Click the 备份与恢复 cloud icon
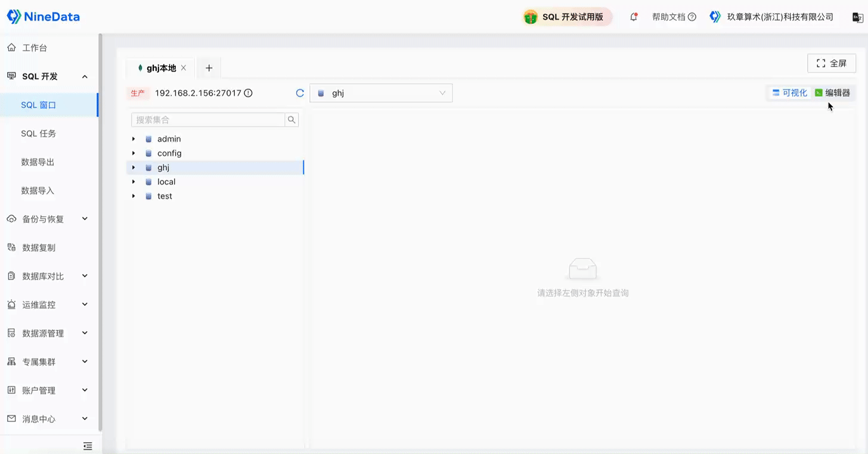Viewport: 868px width, 454px height. tap(11, 219)
